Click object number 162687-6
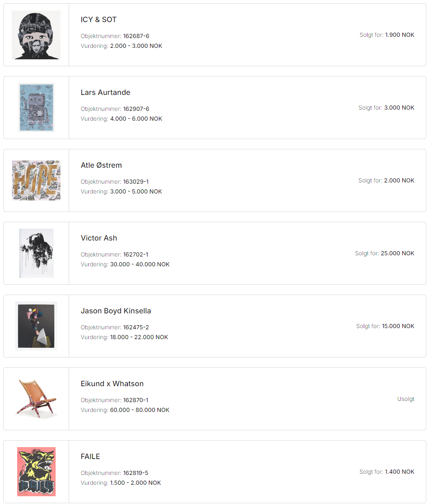This screenshot has width=430, height=504. pyautogui.click(x=136, y=36)
